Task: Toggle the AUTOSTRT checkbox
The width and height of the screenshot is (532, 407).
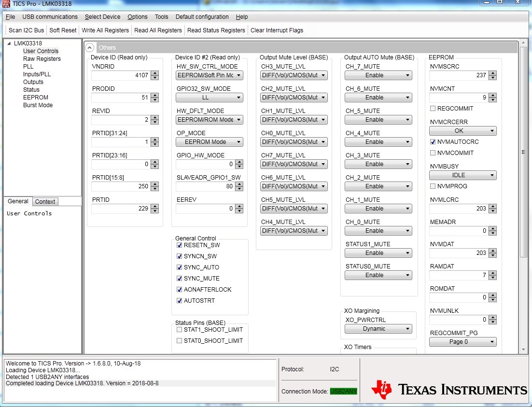Action: (x=180, y=301)
